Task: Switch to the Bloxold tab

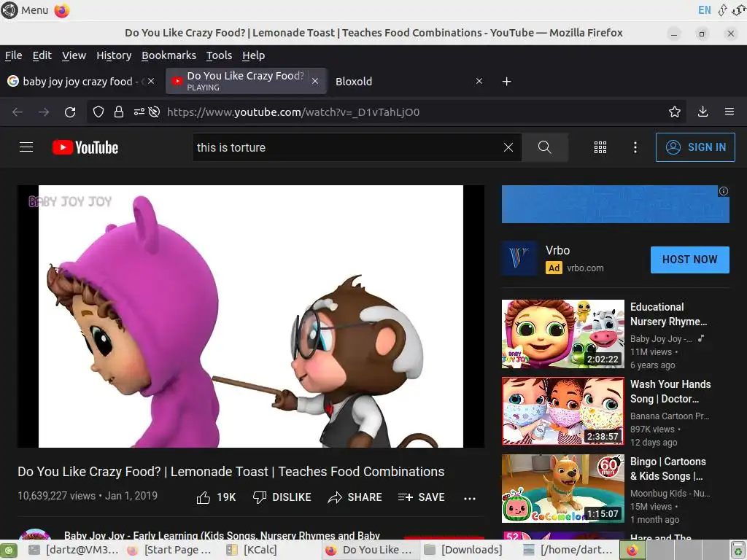Action: coord(408,82)
